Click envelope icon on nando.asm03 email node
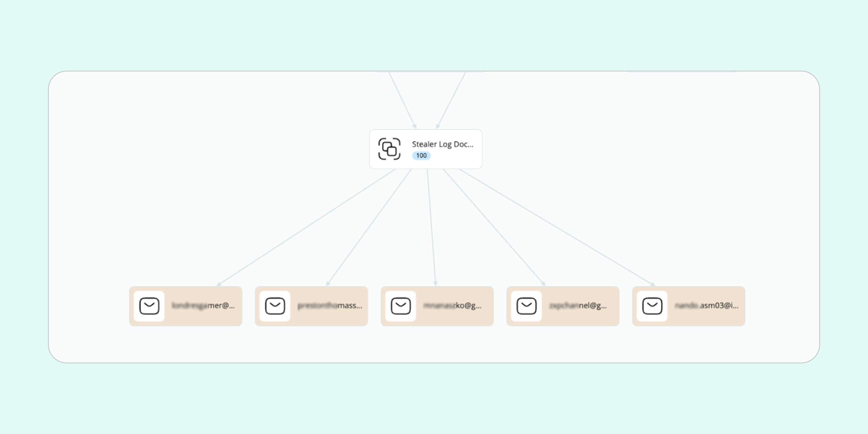This screenshot has height=434, width=868. point(652,306)
